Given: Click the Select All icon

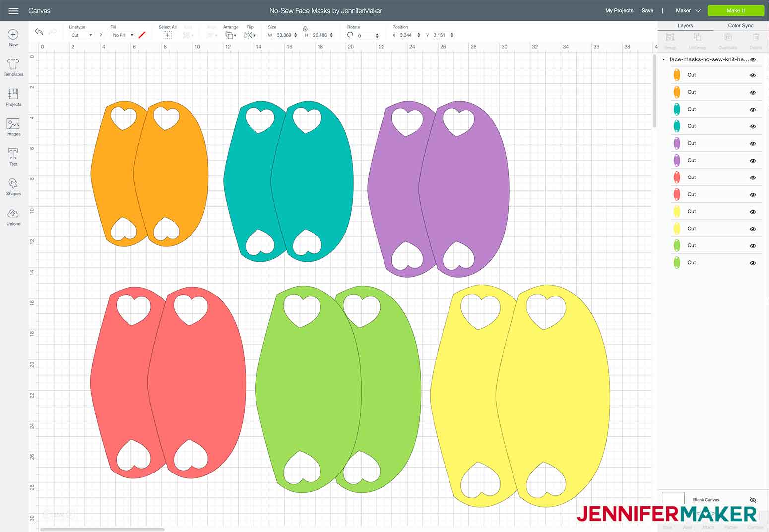Looking at the screenshot, I should tap(167, 35).
